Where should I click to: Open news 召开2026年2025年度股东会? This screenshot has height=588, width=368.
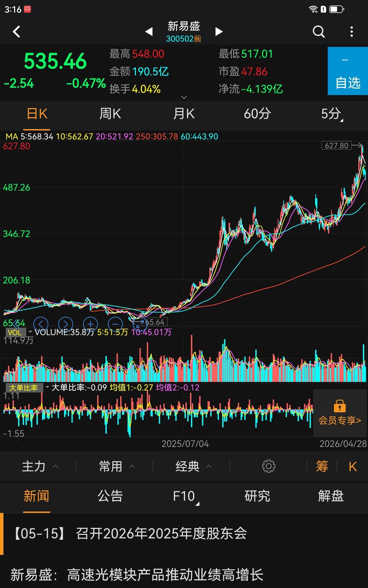(x=184, y=534)
